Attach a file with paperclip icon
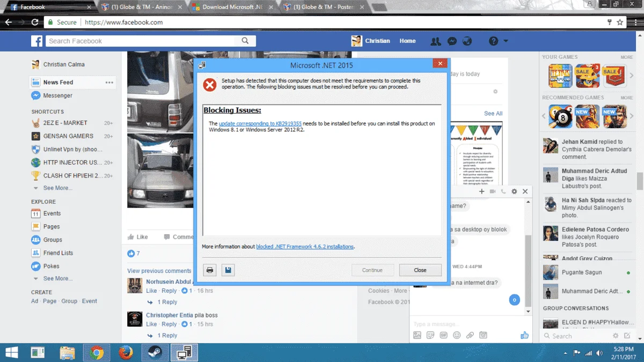The image size is (644, 362). click(470, 335)
